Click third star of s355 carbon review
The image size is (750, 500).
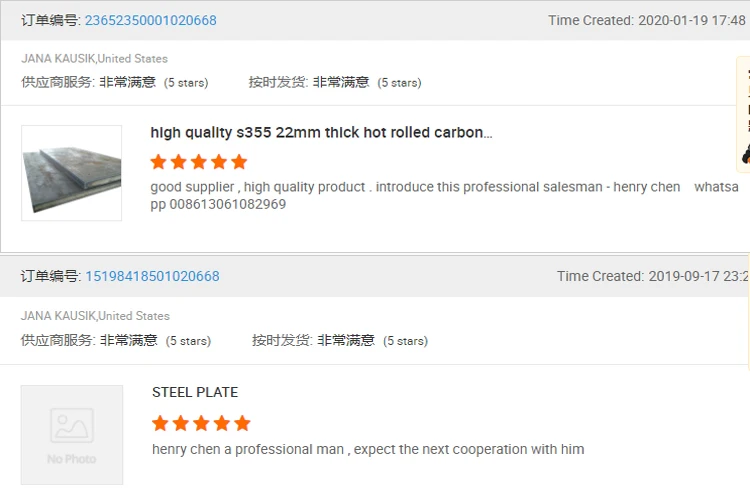[x=199, y=162]
